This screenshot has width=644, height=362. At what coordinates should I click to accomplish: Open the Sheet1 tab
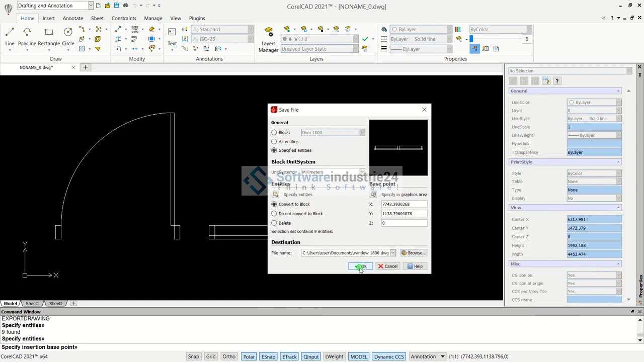coord(32,304)
